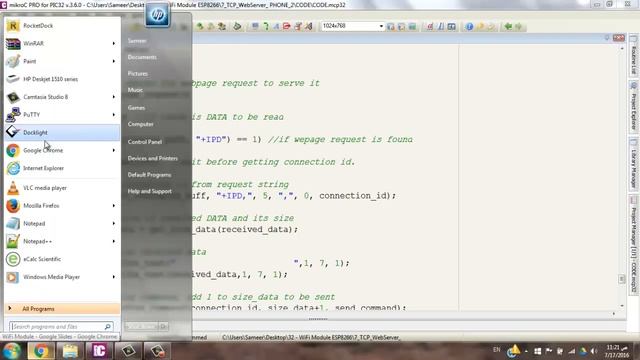Click the Windows Media Player icon

13,277
